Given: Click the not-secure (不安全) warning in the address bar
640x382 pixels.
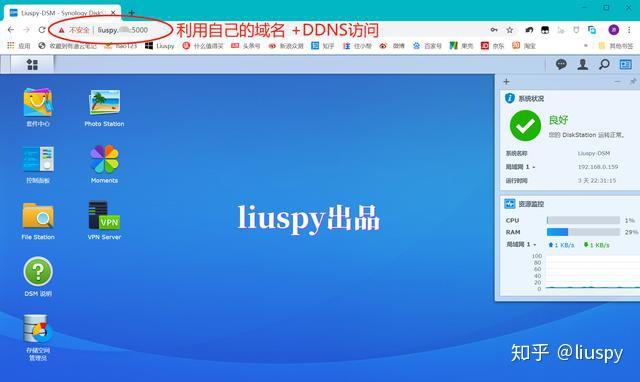Looking at the screenshot, I should point(74,30).
